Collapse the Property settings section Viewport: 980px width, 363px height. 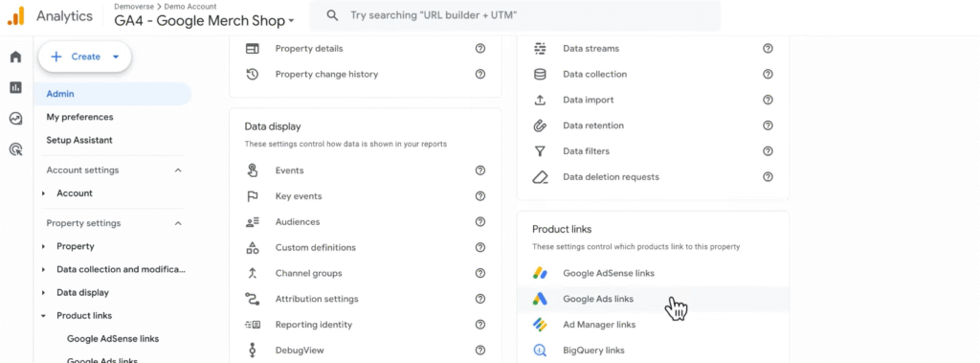[x=178, y=223]
